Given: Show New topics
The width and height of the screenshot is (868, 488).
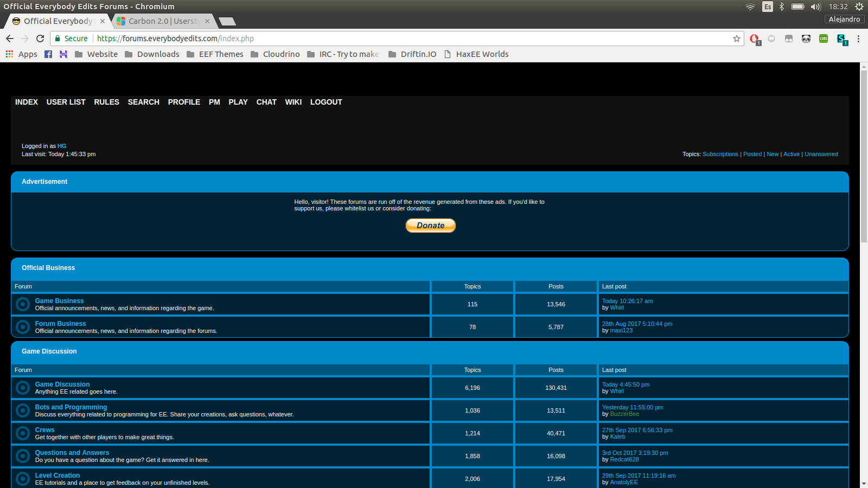Looking at the screenshot, I should [x=773, y=154].
